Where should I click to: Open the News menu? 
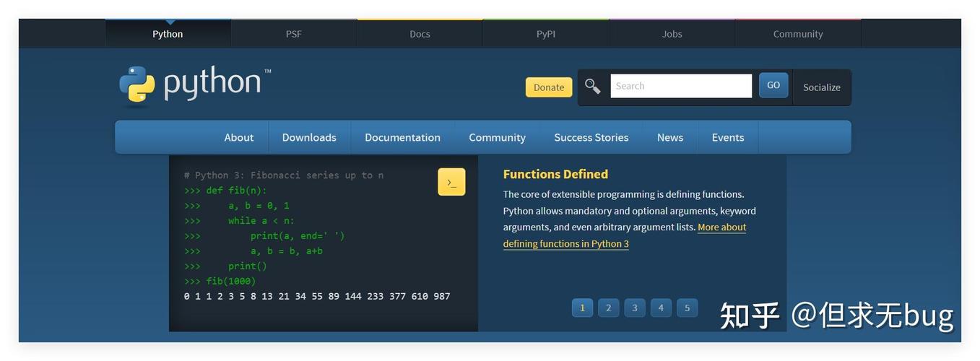[x=670, y=137]
